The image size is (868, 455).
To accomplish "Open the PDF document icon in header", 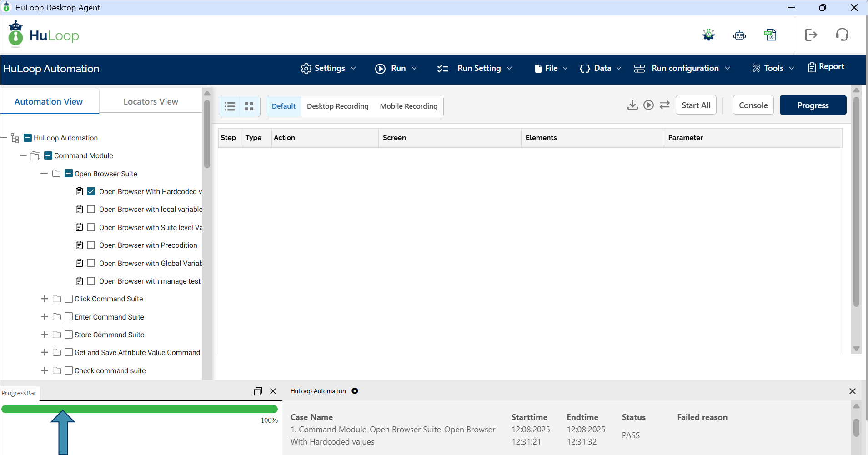I will pyautogui.click(x=770, y=35).
